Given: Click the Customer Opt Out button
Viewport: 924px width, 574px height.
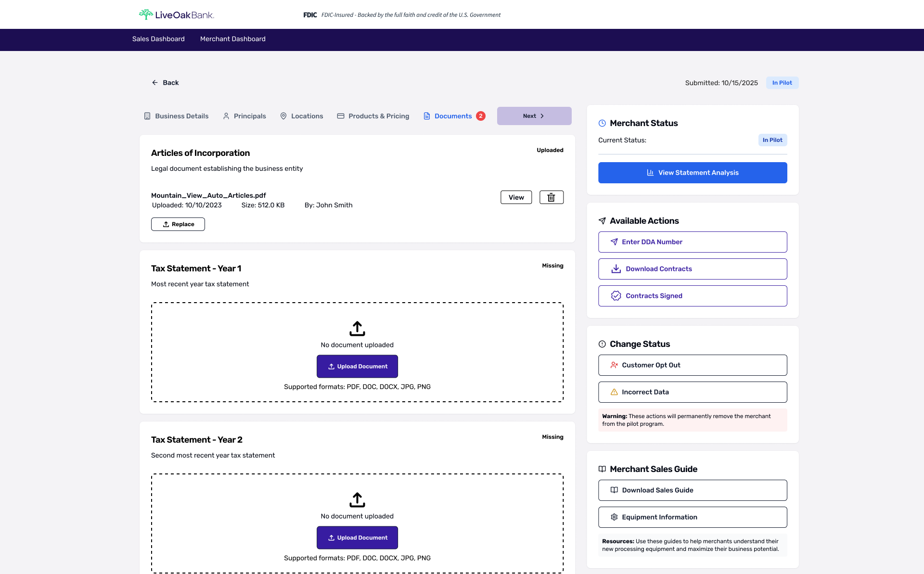Looking at the screenshot, I should [693, 365].
